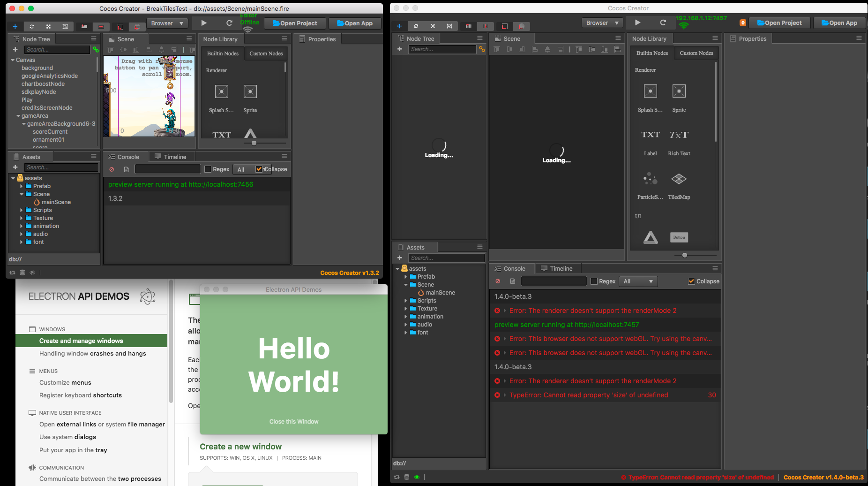Click the reload preview icon in right window

tap(663, 23)
